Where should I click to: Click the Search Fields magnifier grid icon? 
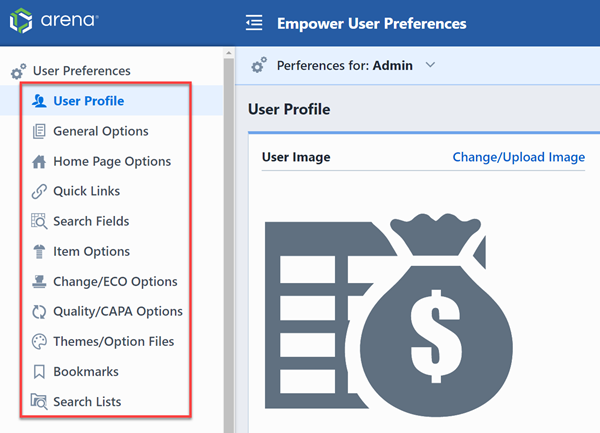[x=39, y=221]
